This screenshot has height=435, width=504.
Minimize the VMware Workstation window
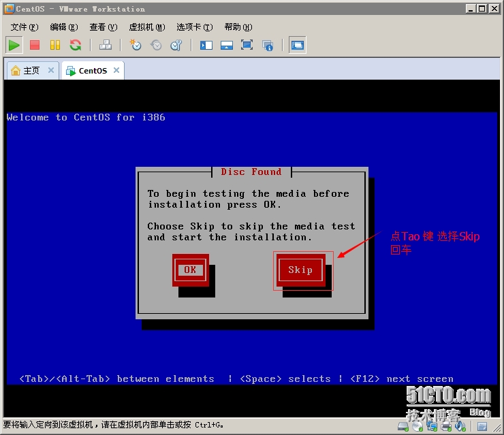(471, 9)
